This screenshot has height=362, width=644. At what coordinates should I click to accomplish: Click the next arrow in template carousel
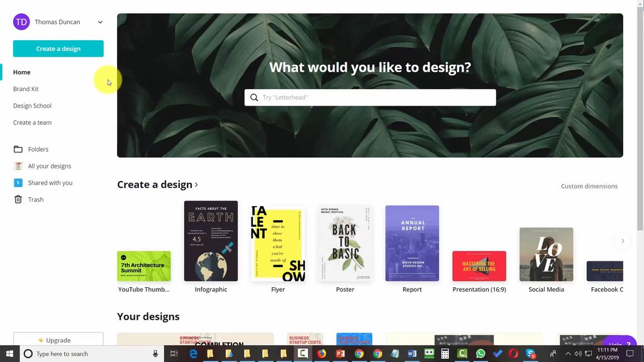click(x=623, y=241)
